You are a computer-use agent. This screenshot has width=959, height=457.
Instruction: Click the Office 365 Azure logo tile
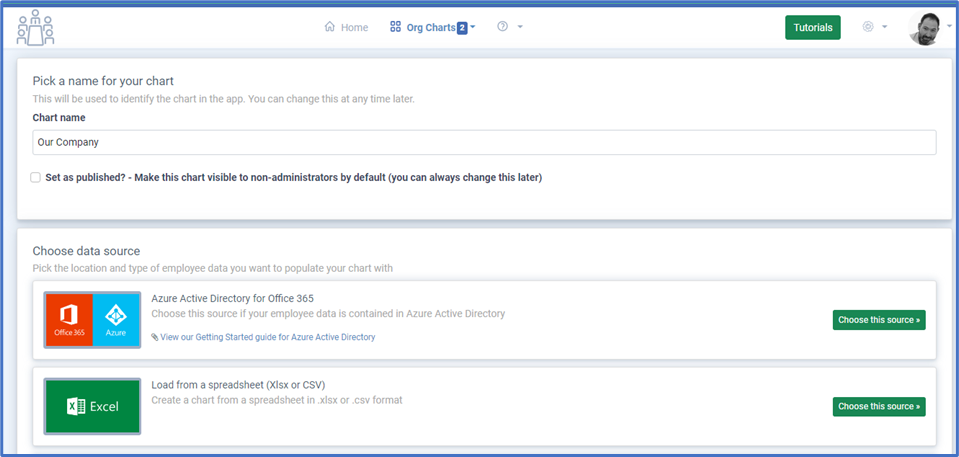(x=92, y=320)
